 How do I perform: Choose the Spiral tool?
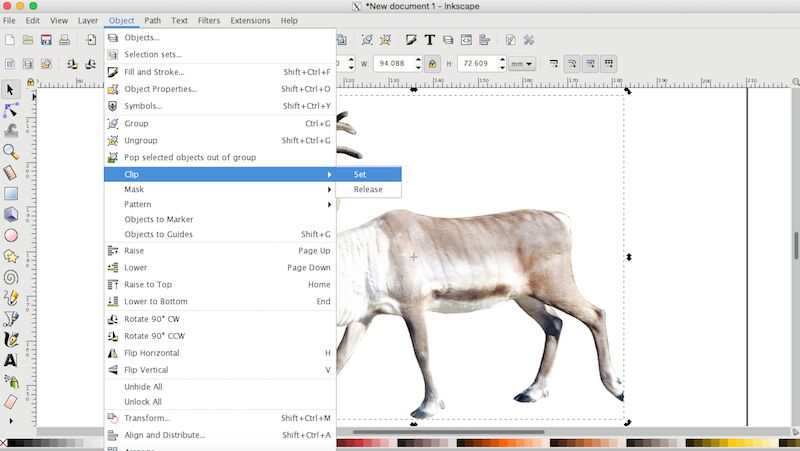tap(11, 277)
